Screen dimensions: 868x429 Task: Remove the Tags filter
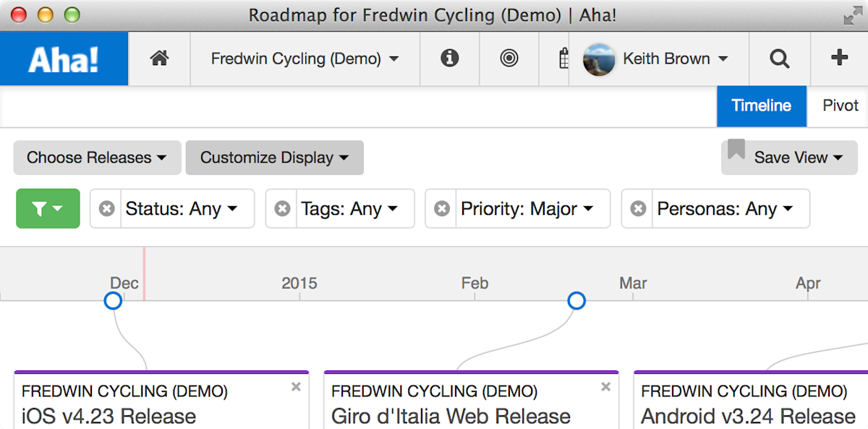pyautogui.click(x=282, y=208)
